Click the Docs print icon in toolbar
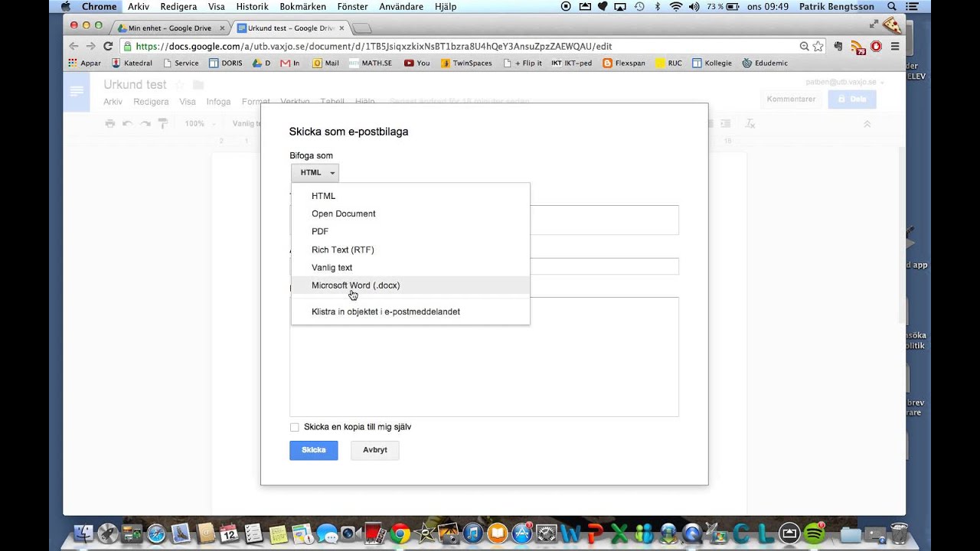The height and width of the screenshot is (551, 980). click(110, 123)
